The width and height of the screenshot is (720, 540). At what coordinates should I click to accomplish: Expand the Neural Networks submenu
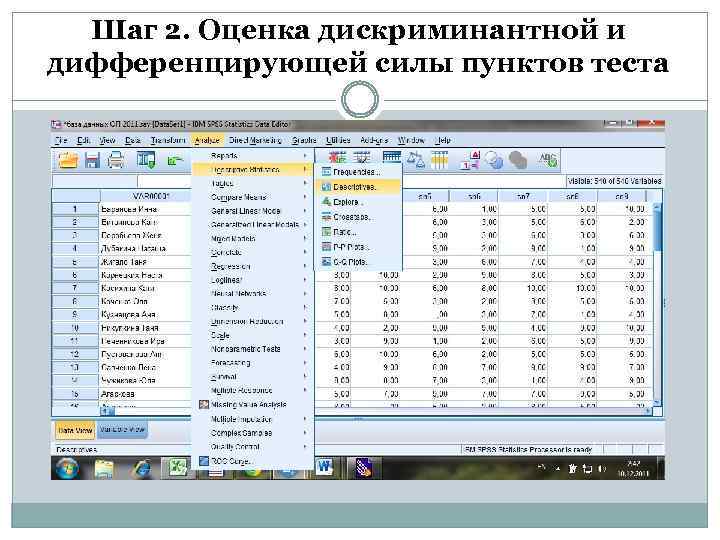[253, 293]
